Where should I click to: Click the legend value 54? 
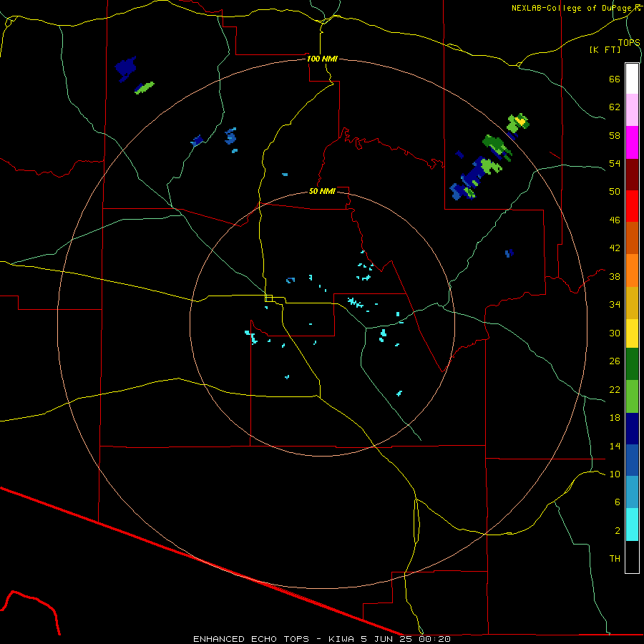(615, 163)
